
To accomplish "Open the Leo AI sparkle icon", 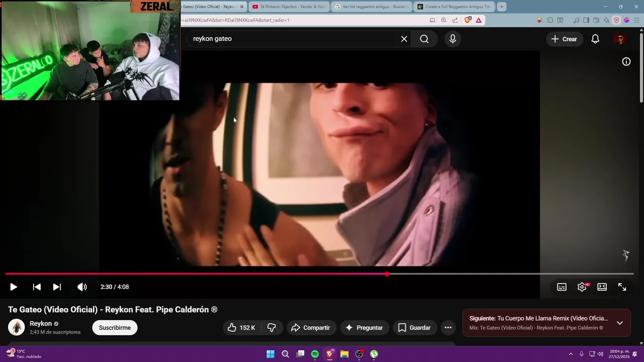I will pos(606,20).
